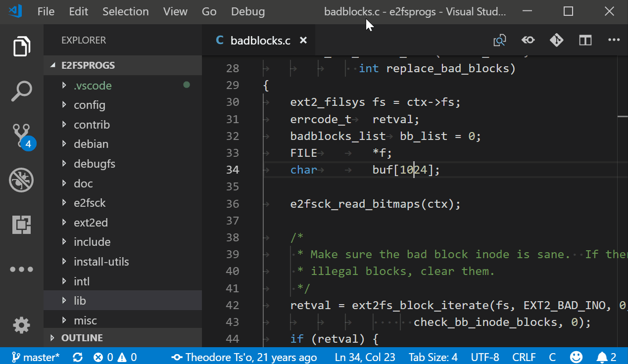628x364 pixels.
Task: Open the Debug view in activity bar
Action: (x=21, y=181)
